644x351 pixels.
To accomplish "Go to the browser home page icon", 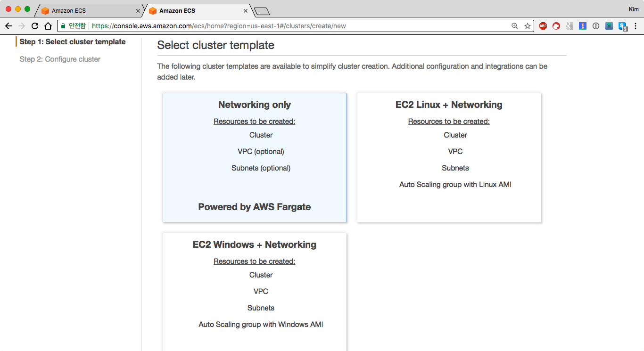I will 48,26.
